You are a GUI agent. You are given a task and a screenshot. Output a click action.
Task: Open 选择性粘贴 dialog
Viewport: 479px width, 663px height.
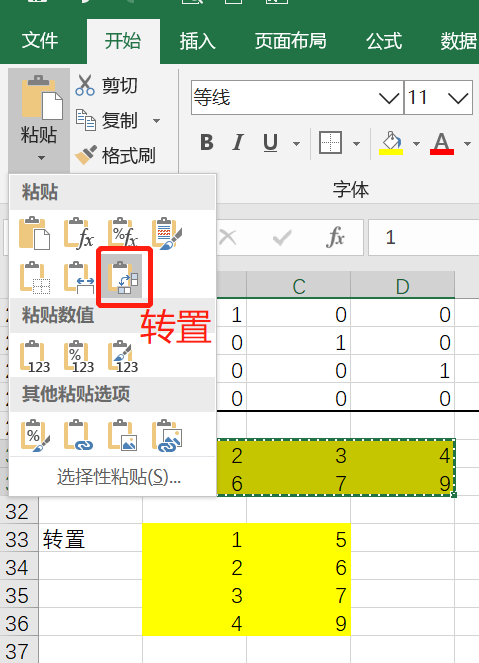[x=119, y=477]
